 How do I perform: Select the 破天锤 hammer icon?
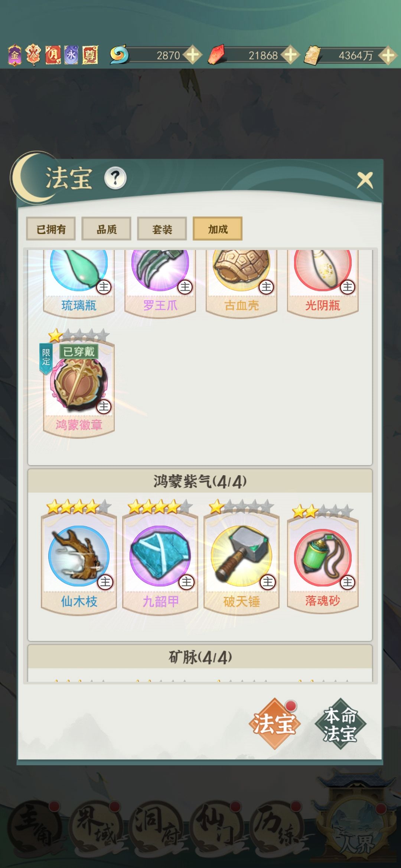coord(241,556)
